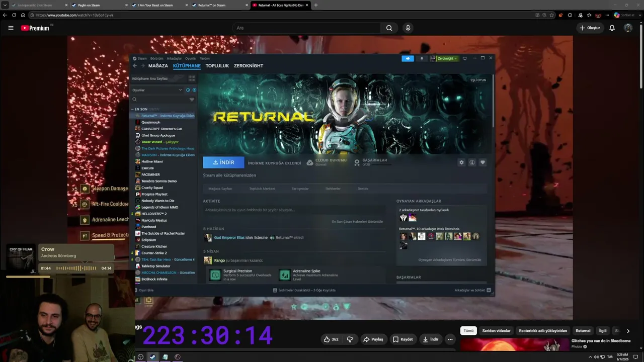The height and width of the screenshot is (362, 644).
Task: Open browser home button
Action: click(23, 15)
